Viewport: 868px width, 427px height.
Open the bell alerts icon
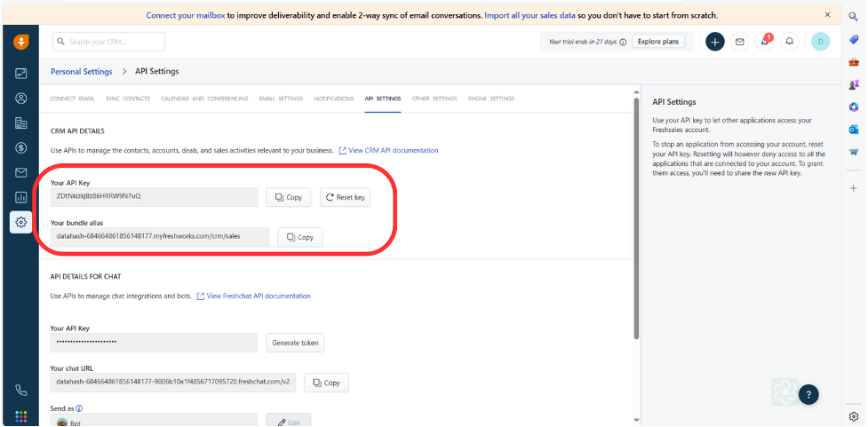[790, 42]
